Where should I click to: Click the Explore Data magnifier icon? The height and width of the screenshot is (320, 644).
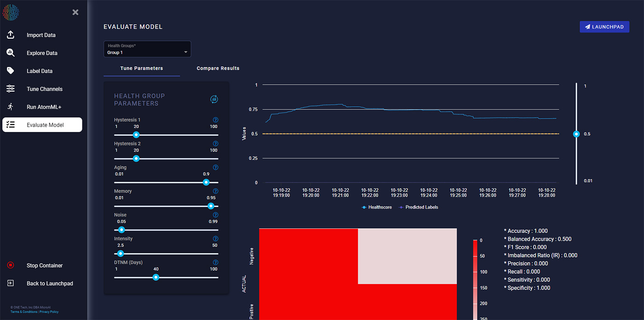(x=11, y=53)
